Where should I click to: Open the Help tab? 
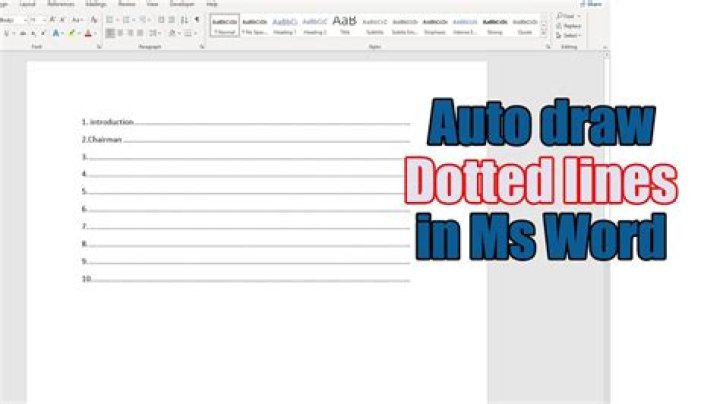[212, 4]
